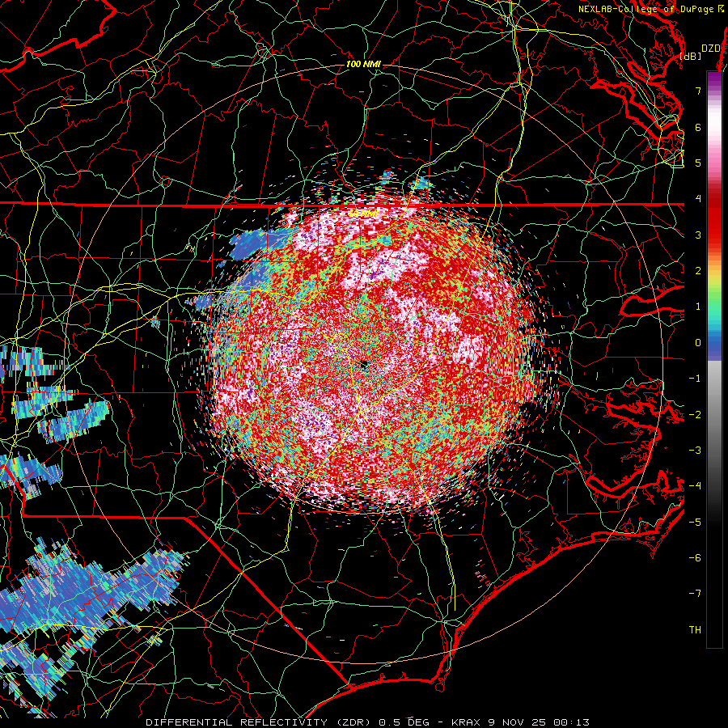Click the 0.5 DEG elevation angle text
Screen dimensions: 728x728
pos(404,722)
